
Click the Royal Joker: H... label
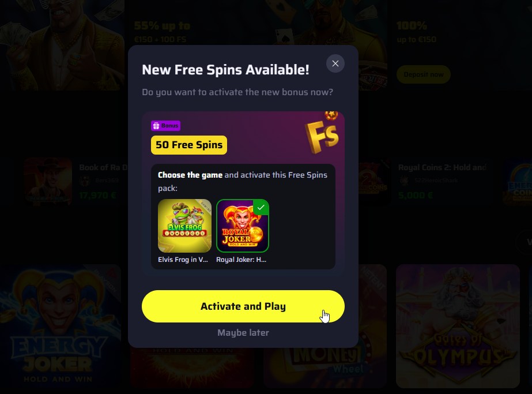click(242, 260)
